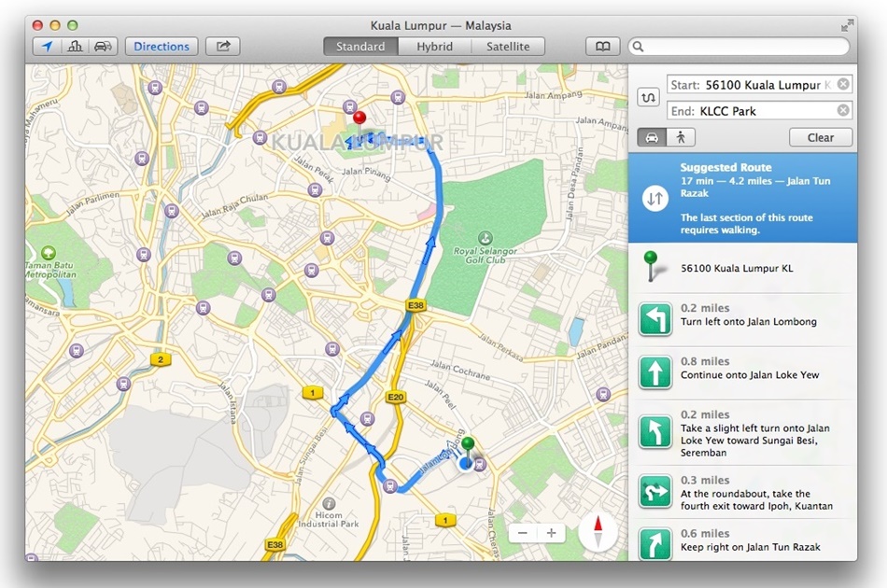The height and width of the screenshot is (588, 887).
Task: Select walking directions pedestrian mode
Action: [x=681, y=137]
